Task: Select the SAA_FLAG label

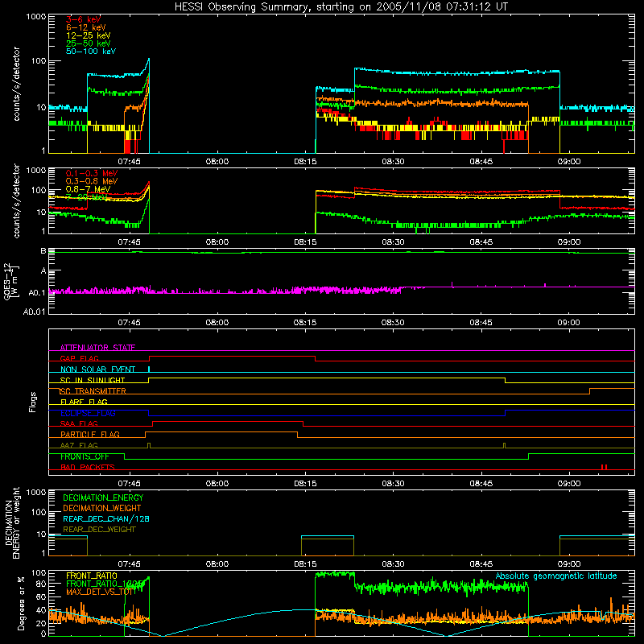Action: tap(79, 423)
